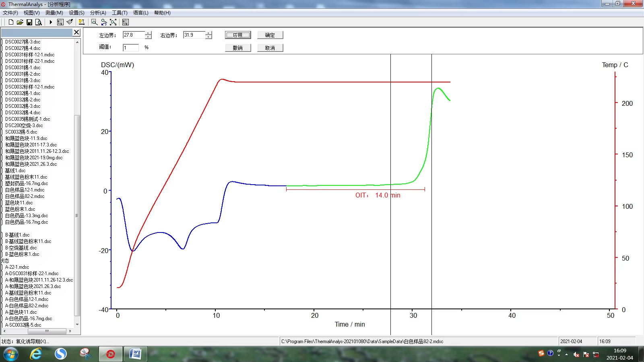Open the Sogou browser taskbar icon
Viewport: 644px width, 362px height.
coord(61,354)
